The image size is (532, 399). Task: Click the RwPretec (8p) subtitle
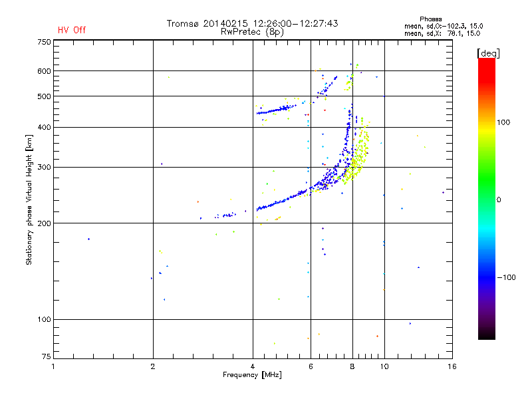[252, 32]
